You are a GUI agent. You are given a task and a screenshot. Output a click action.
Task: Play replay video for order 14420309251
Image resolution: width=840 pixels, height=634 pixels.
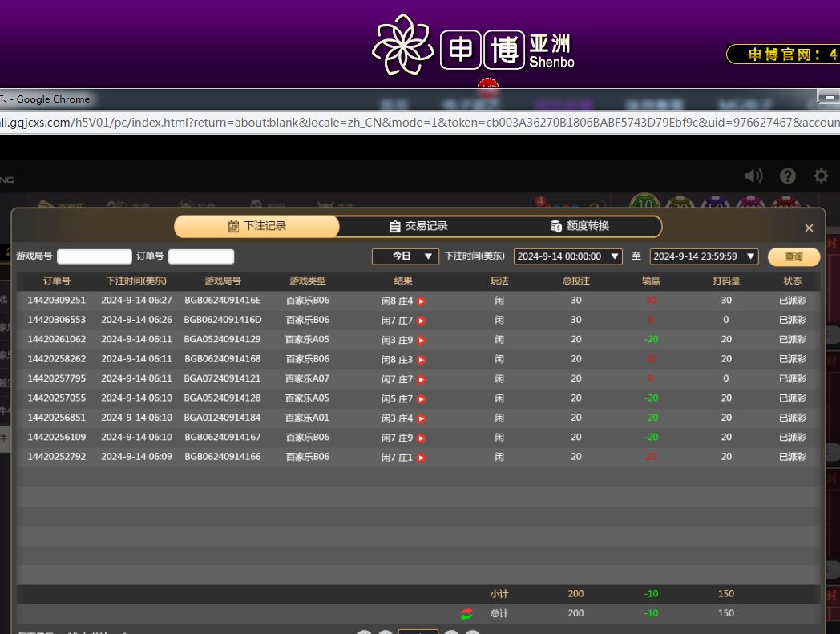[x=421, y=301]
